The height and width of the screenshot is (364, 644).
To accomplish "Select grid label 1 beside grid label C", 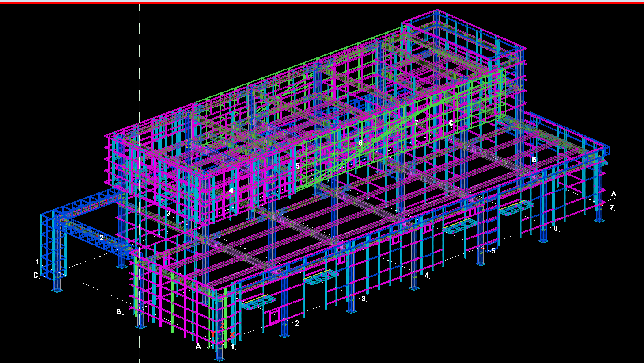I will (37, 261).
